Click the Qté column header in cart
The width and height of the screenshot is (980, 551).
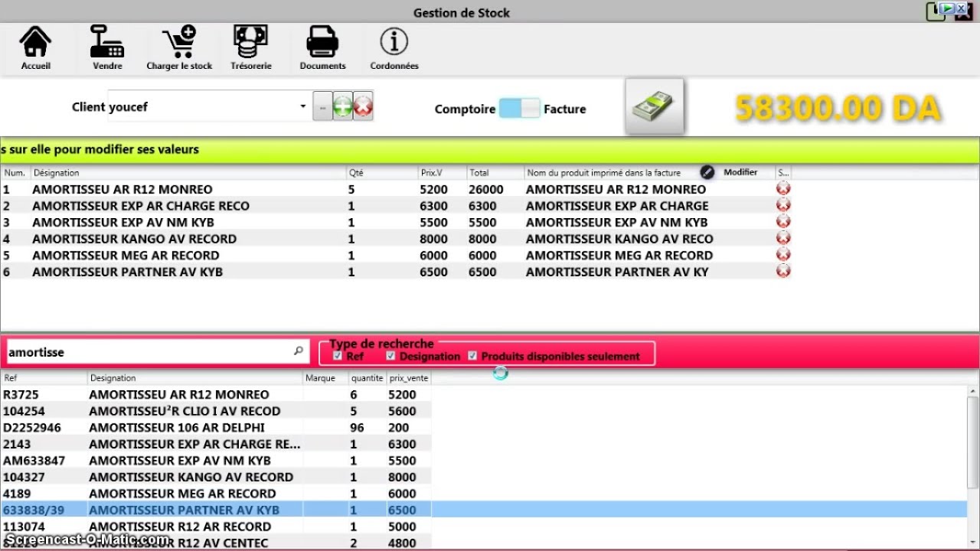coord(381,173)
